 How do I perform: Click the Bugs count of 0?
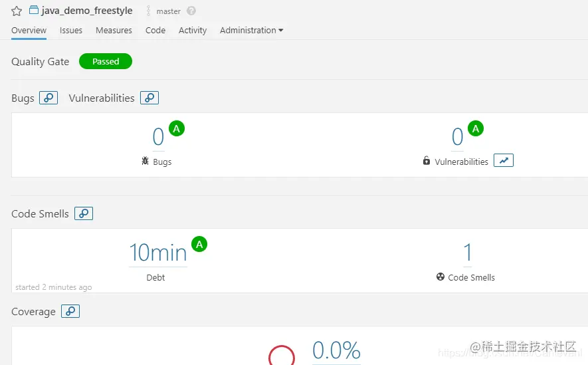[158, 136]
